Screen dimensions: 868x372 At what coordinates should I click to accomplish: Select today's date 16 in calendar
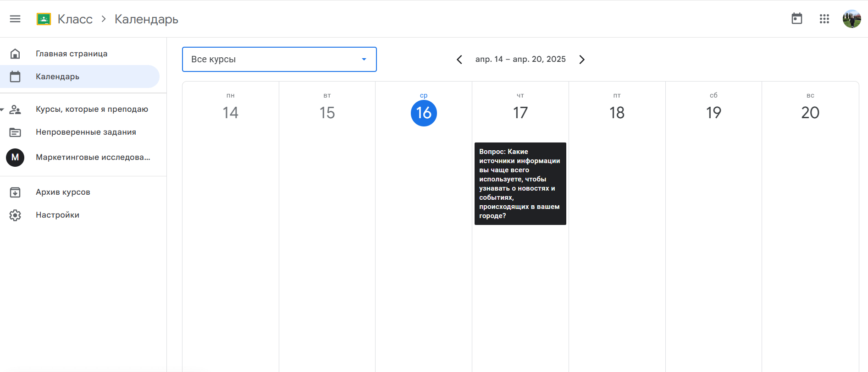click(x=424, y=113)
